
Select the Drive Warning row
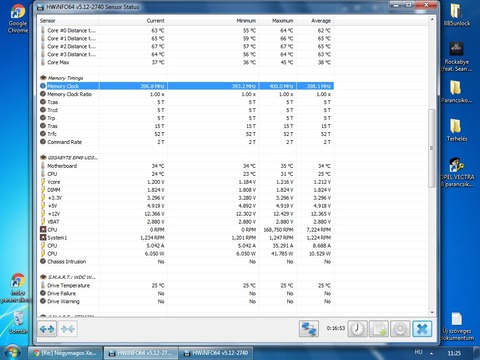tap(186, 301)
